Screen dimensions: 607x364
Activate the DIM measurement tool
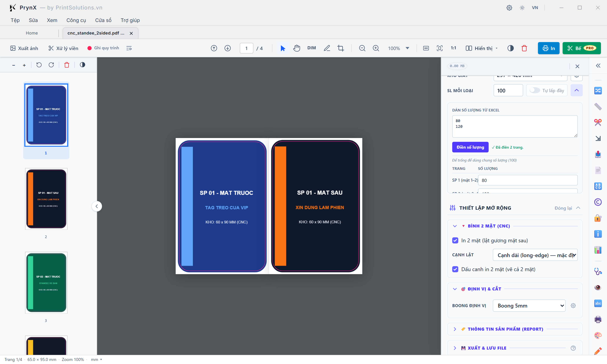tap(312, 48)
